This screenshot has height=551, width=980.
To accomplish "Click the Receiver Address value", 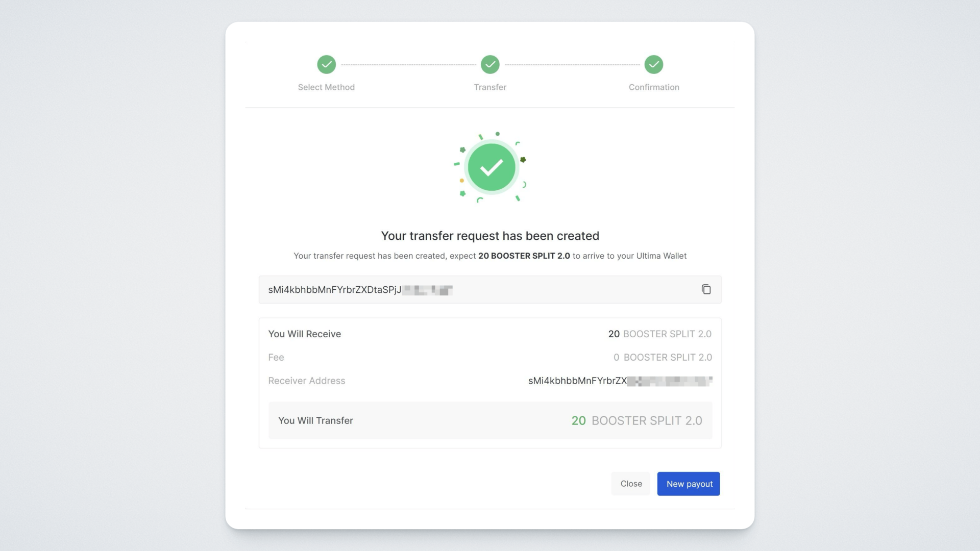I will pyautogui.click(x=620, y=381).
